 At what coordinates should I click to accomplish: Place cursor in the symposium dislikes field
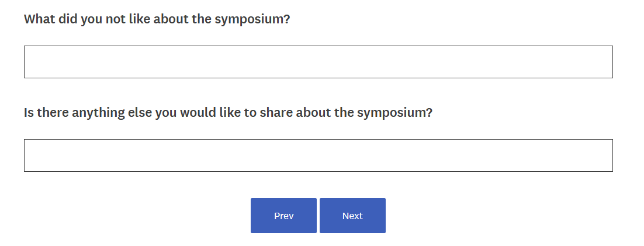[318, 62]
